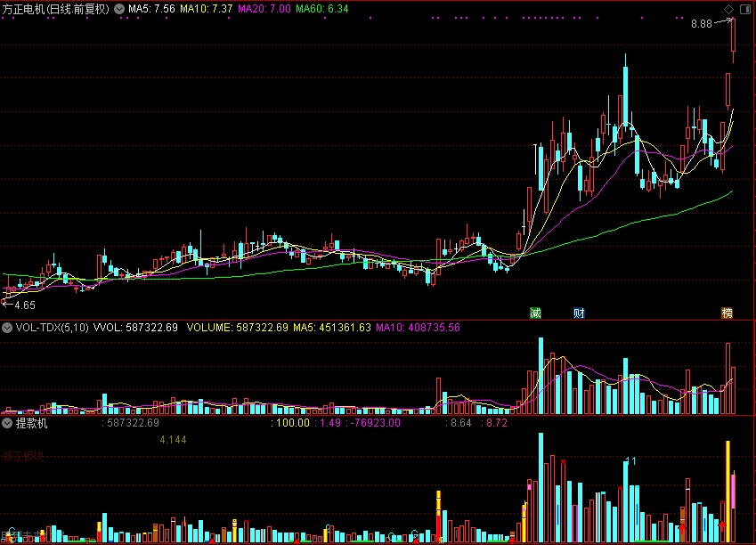The image size is (756, 545).
Task: Click the 8.88 high price annotation
Action: (702, 24)
